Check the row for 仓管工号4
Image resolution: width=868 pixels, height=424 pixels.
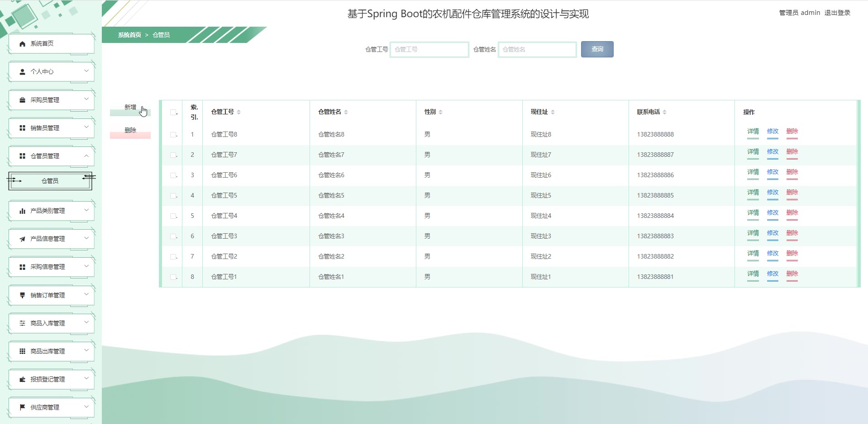click(173, 216)
